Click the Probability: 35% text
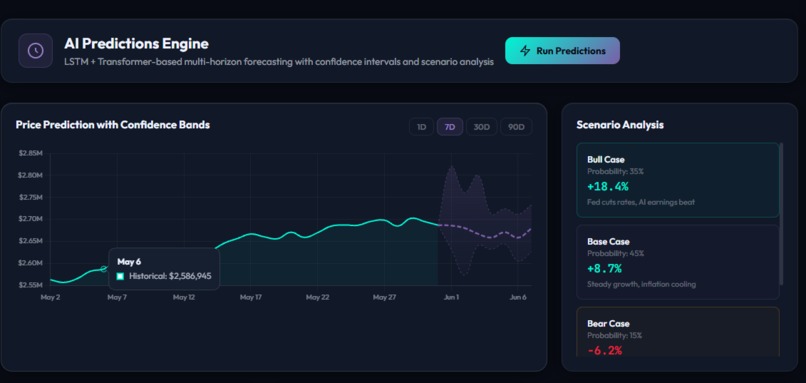This screenshot has width=806, height=383. coord(615,171)
